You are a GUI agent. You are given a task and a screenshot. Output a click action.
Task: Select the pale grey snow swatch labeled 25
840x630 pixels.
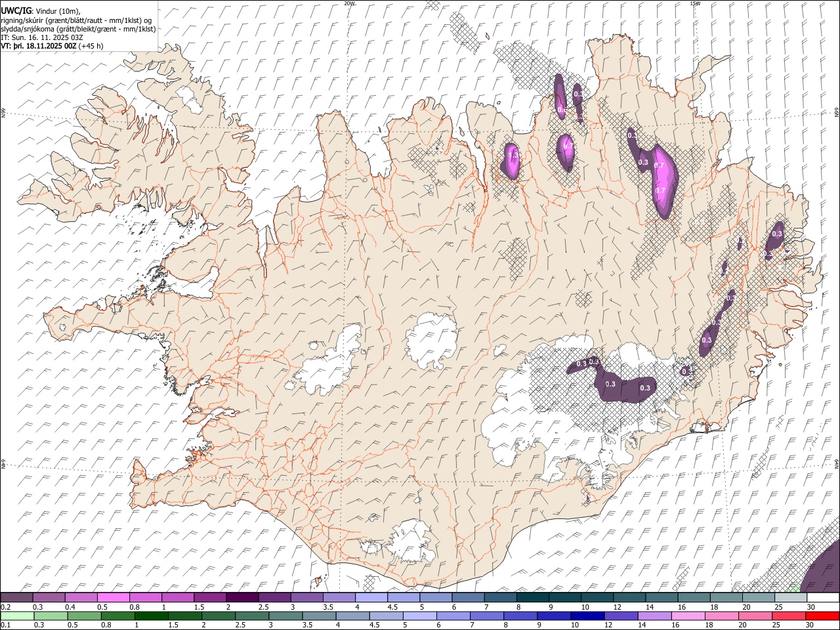(x=790, y=598)
